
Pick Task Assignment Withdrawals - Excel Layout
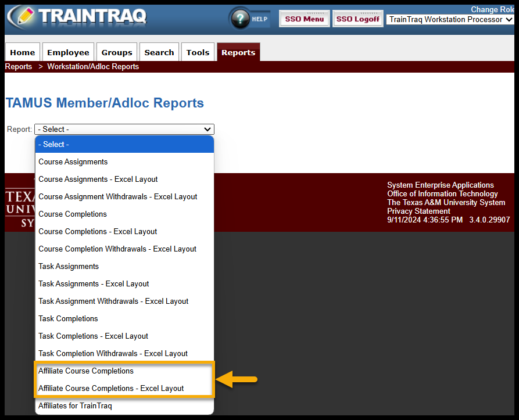click(x=124, y=301)
